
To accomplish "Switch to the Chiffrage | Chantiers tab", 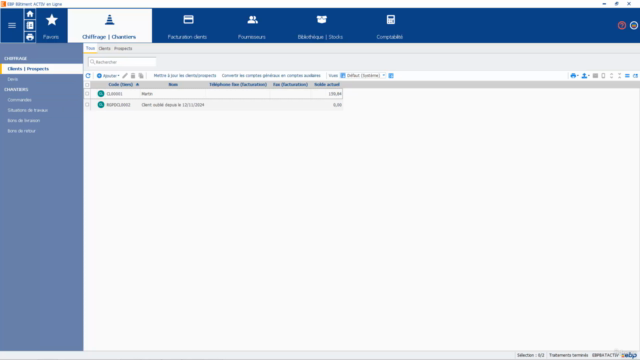I will pyautogui.click(x=109, y=26).
